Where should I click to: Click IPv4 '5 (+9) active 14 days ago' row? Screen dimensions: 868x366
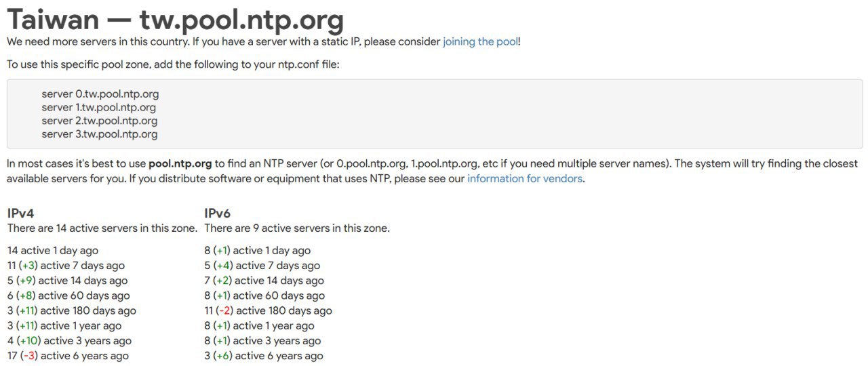[x=67, y=281]
